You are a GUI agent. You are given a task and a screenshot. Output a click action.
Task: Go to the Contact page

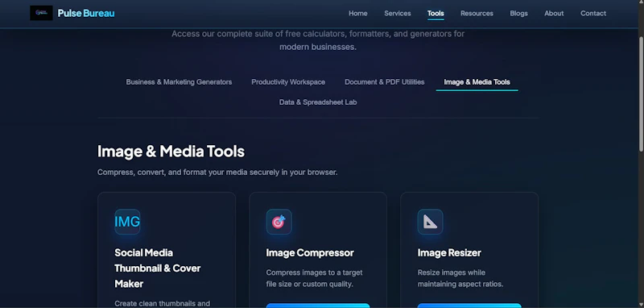[593, 13]
